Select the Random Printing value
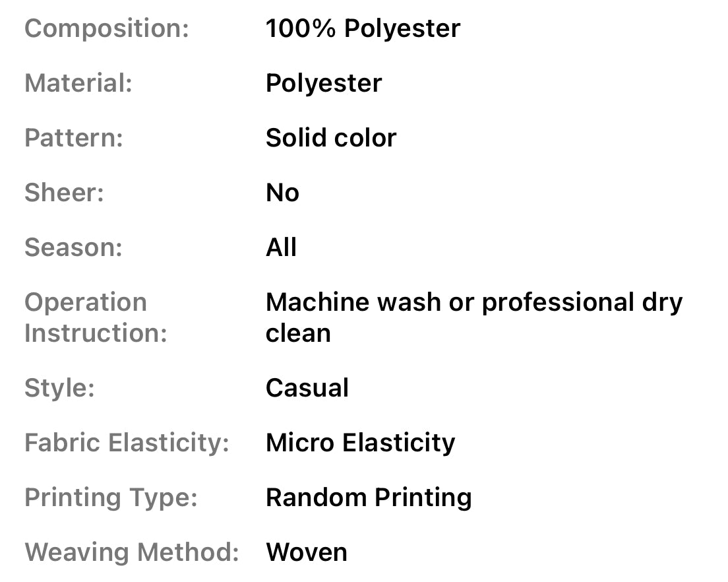 (369, 497)
